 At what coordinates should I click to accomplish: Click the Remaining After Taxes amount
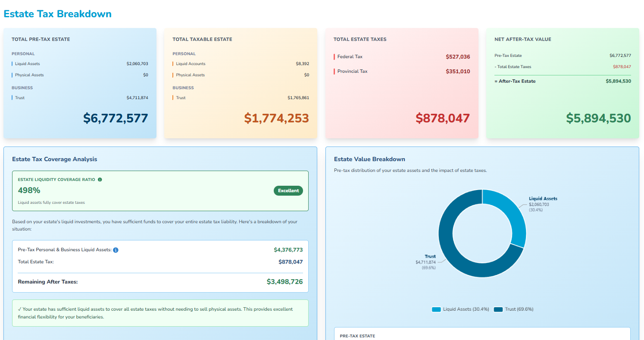(x=285, y=281)
